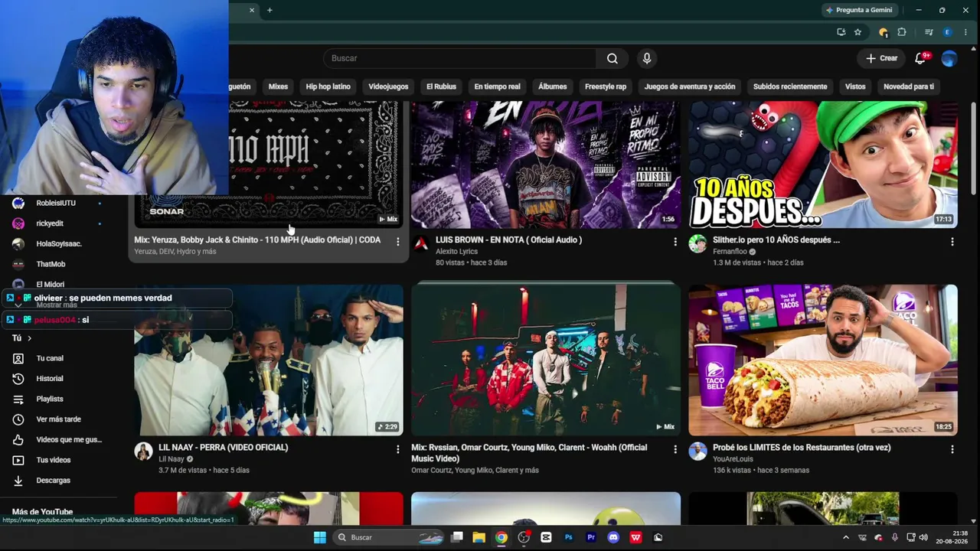Select Juegos de aventura y acción chip
The height and width of the screenshot is (551, 980).
pos(689,86)
